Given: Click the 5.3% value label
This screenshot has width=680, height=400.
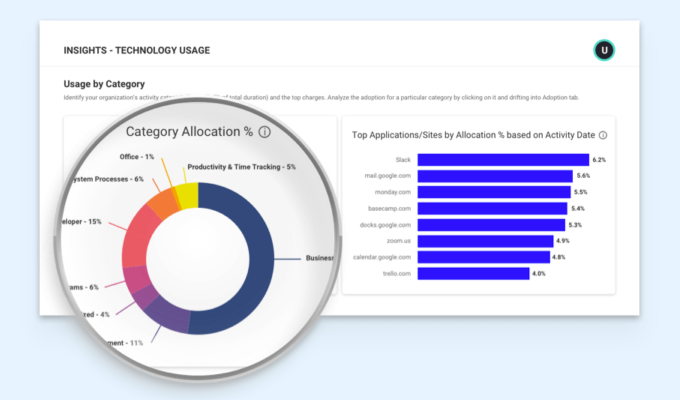Looking at the screenshot, I should click(575, 225).
